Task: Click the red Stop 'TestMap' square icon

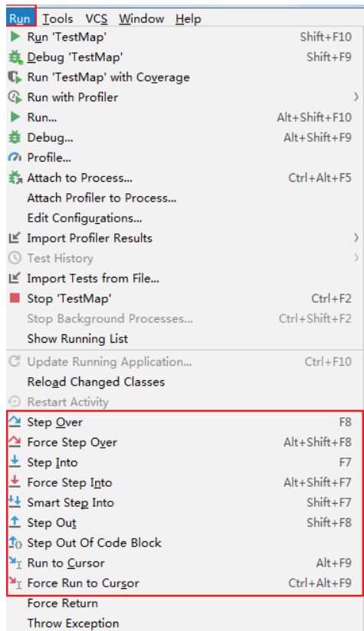Action: click(15, 297)
